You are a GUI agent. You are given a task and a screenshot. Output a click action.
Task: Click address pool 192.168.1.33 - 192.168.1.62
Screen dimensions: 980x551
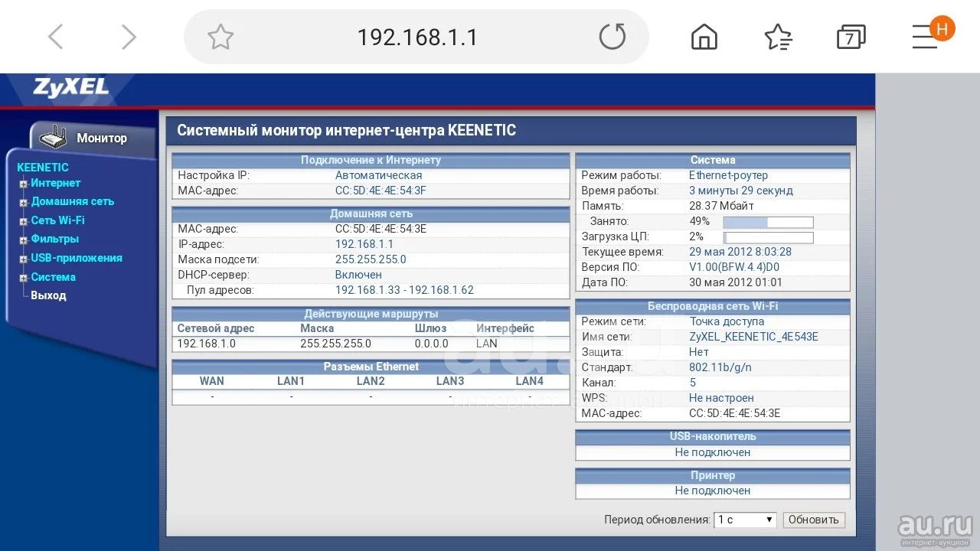pos(404,290)
